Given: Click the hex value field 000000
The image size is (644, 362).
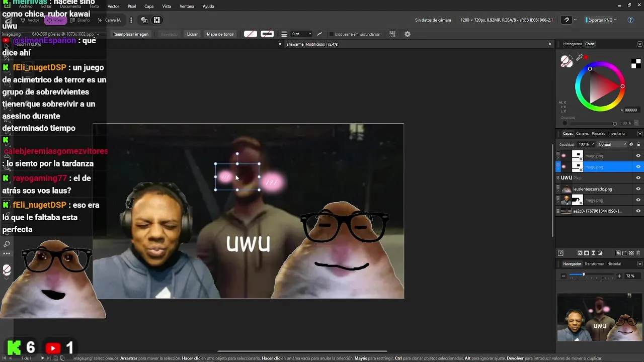Looking at the screenshot, I should 631,110.
